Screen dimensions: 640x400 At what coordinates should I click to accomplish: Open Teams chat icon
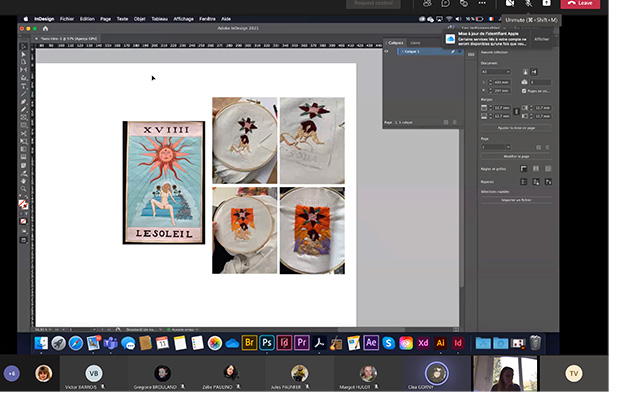coord(445,3)
